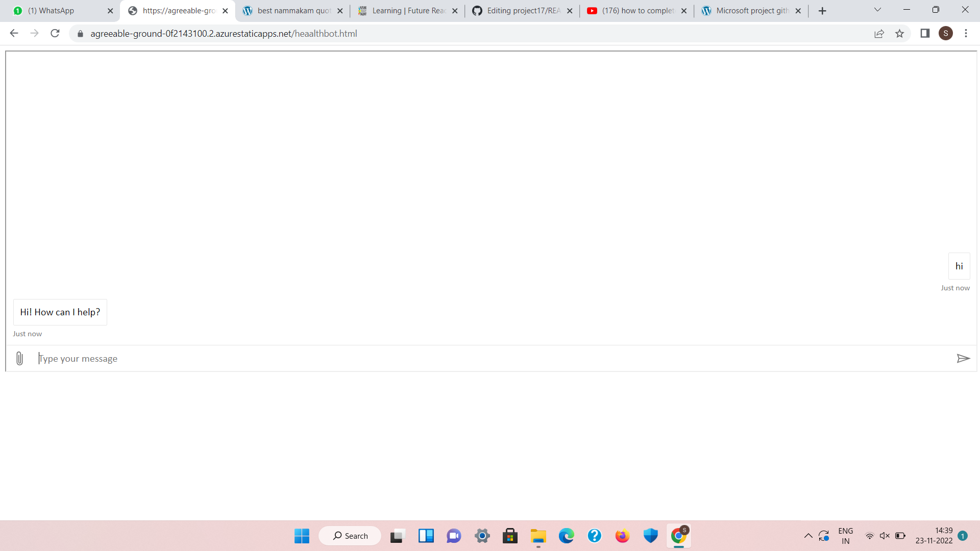Click the share icon in the address bar
Viewport: 980px width, 551px height.
click(x=879, y=33)
